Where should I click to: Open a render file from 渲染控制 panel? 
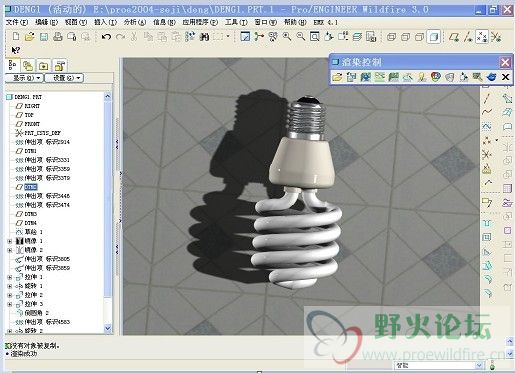click(337, 77)
